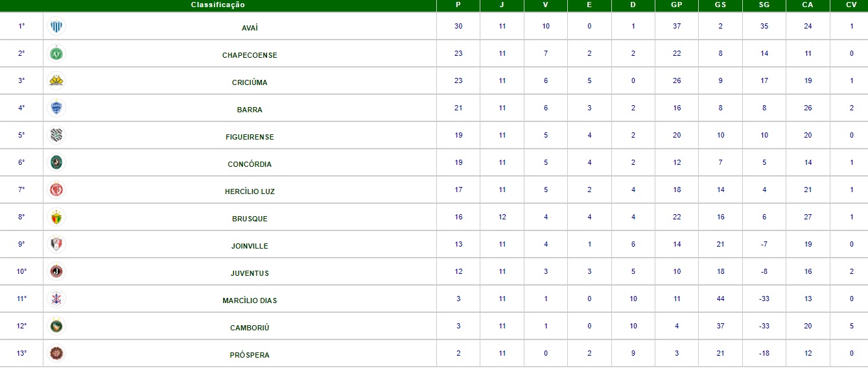Click the Avaí team crest icon
Screen dimensions: 868x368
tap(57, 27)
